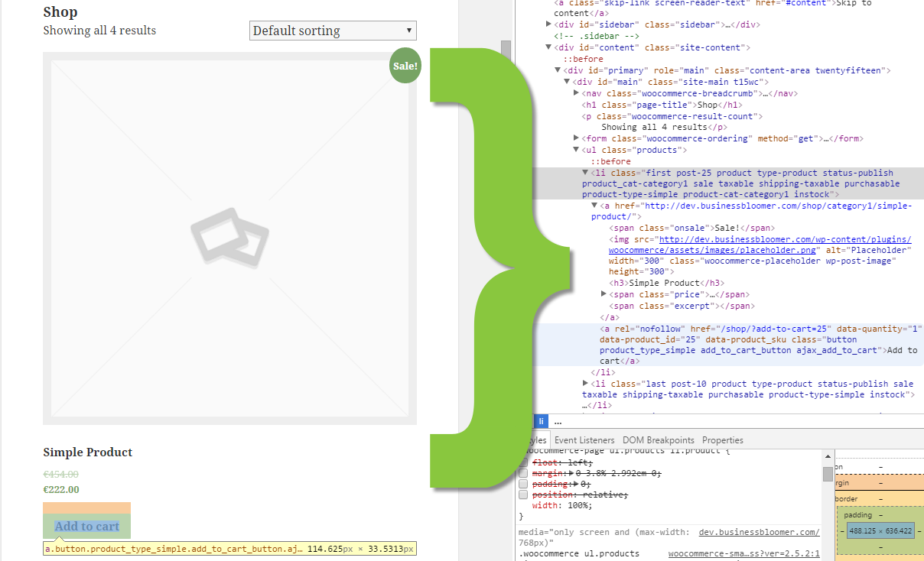Select the h1 page-title Shop element
The image size is (924, 561).
coord(662,105)
